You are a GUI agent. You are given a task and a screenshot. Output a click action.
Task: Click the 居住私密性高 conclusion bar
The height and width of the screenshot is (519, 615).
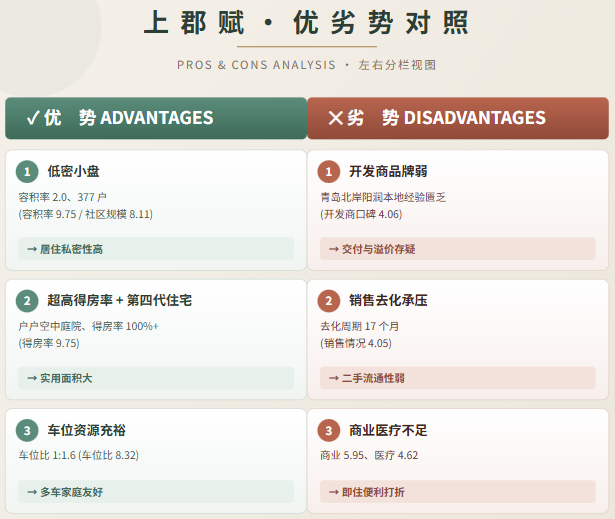pos(156,249)
